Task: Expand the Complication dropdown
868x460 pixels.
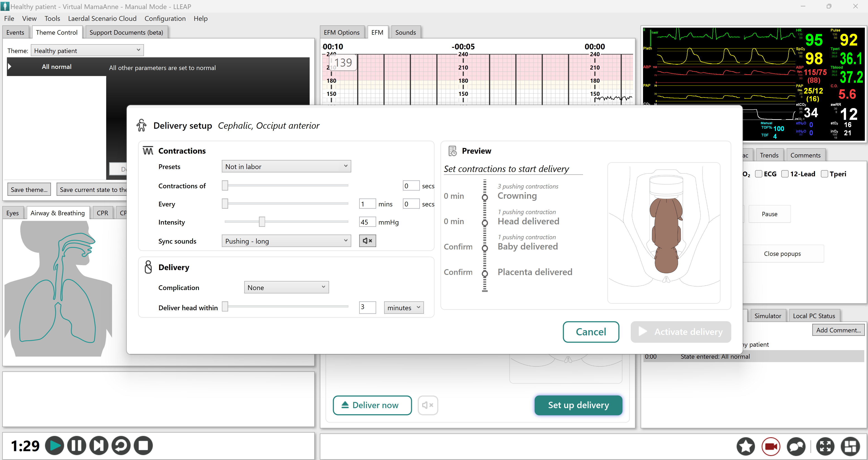Action: point(286,287)
